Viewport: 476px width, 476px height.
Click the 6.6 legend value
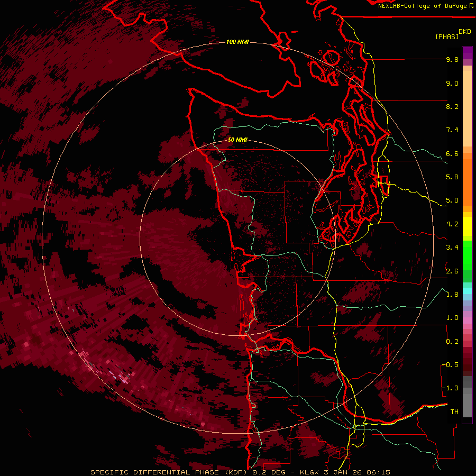[x=452, y=153]
